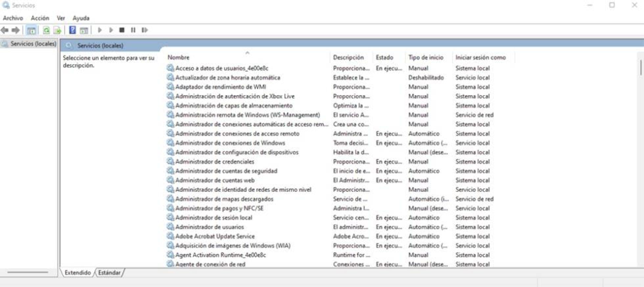Select Adobe Acrobat Update Service

[x=215, y=236]
